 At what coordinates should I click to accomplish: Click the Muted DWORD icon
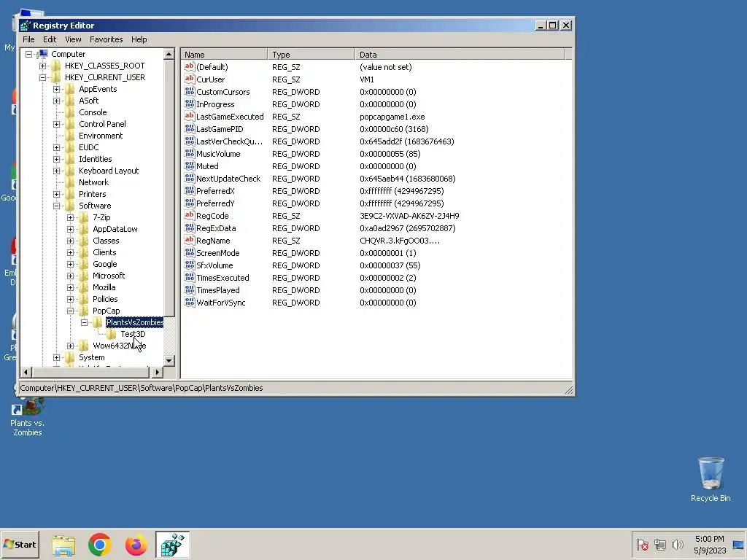(x=189, y=166)
